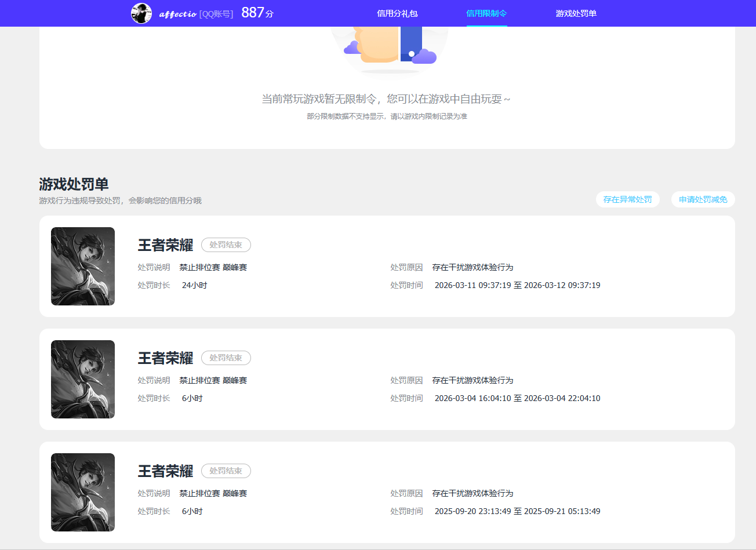Image resolution: width=756 pixels, height=550 pixels.
Task: Click 处罚结束 badge on 24小时 penalty card
Action: coord(226,245)
